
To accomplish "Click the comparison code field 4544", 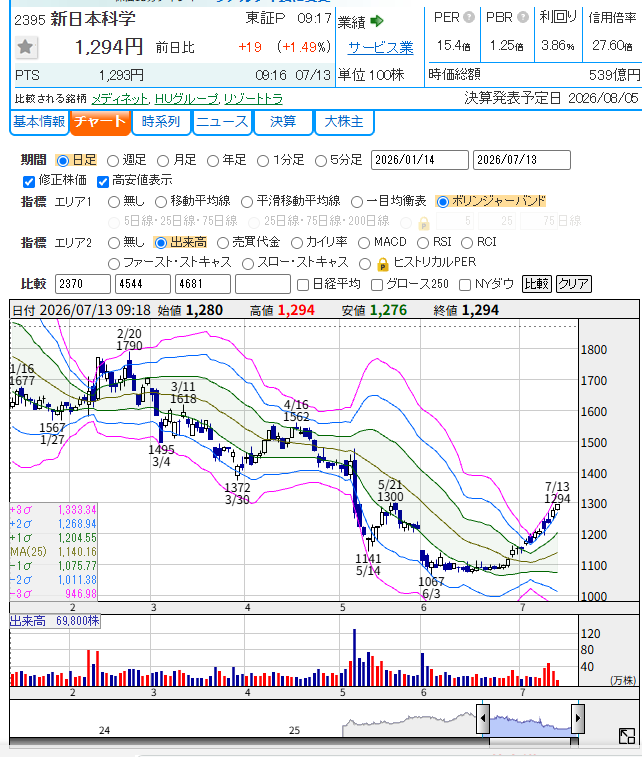I will click(x=143, y=284).
